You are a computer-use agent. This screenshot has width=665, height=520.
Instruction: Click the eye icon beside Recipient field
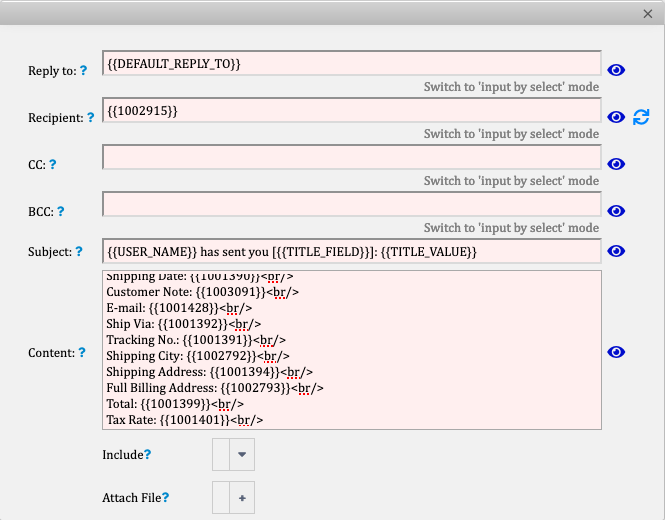[x=616, y=117]
